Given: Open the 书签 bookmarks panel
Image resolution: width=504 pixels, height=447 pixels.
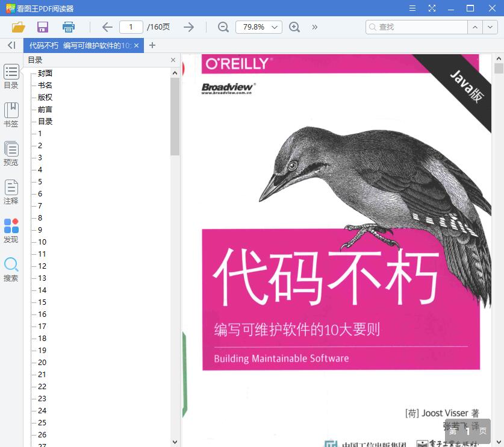Looking at the screenshot, I should 11,115.
